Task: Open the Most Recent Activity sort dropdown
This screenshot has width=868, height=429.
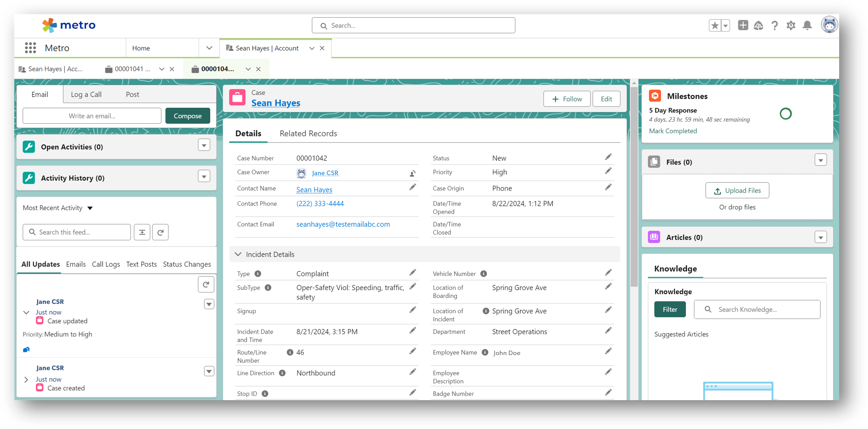Action: pyautogui.click(x=90, y=208)
